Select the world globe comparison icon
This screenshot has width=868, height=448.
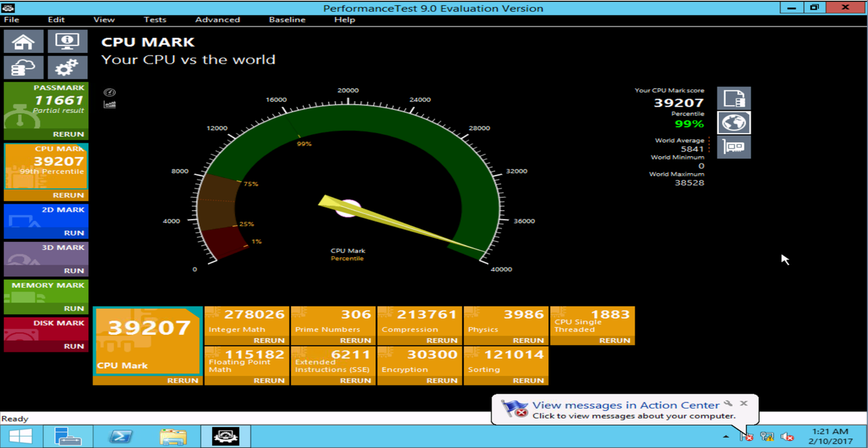click(x=734, y=123)
